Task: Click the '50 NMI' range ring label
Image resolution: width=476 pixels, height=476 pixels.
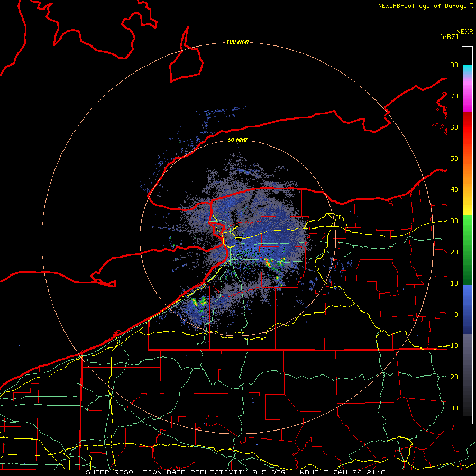Action: [x=237, y=140]
